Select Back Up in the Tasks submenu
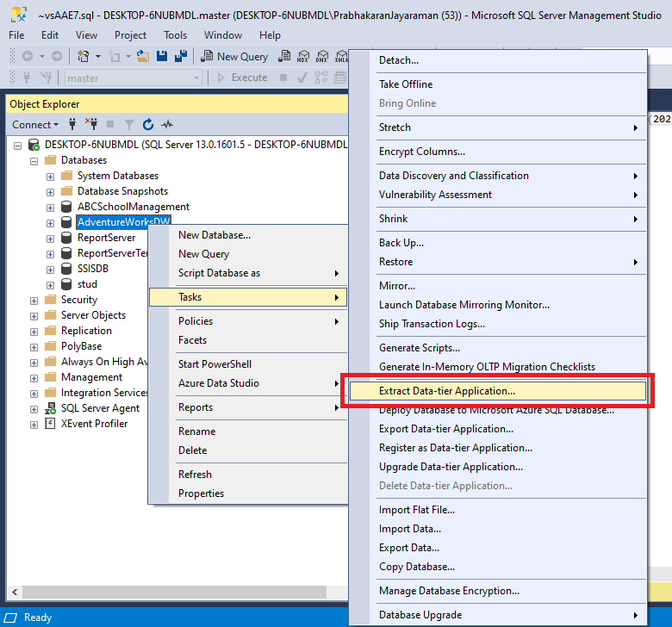 (x=498, y=243)
